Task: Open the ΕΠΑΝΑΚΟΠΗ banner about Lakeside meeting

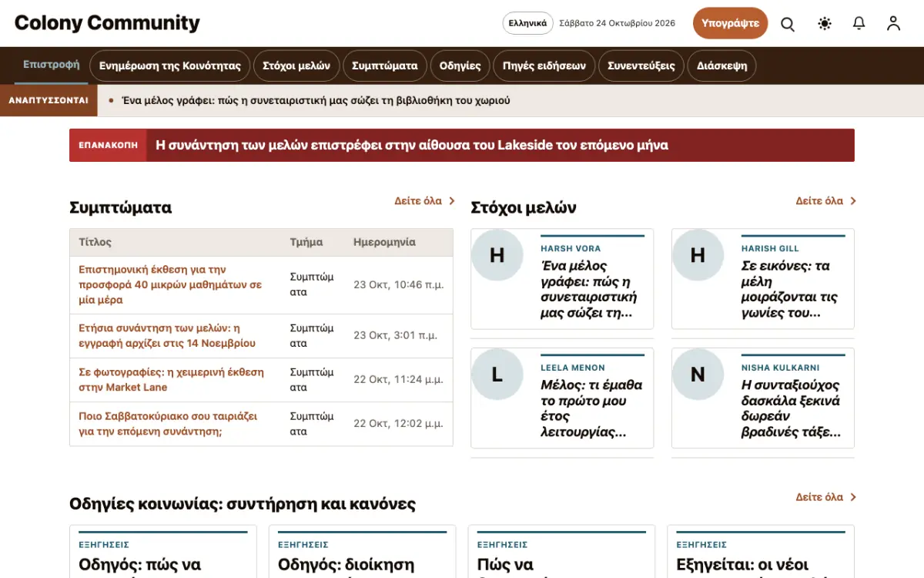Action: point(462,145)
